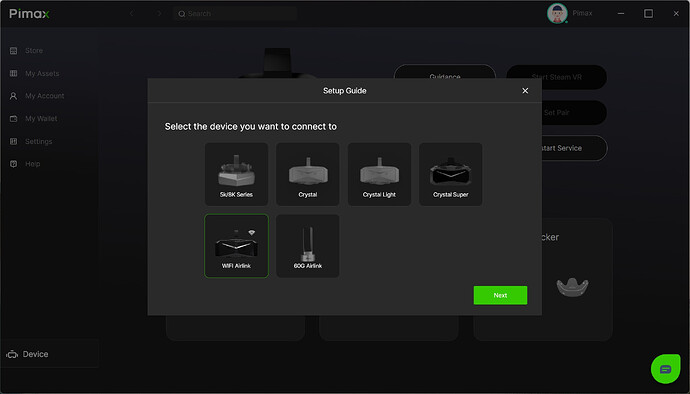Click the green Next button

[500, 295]
